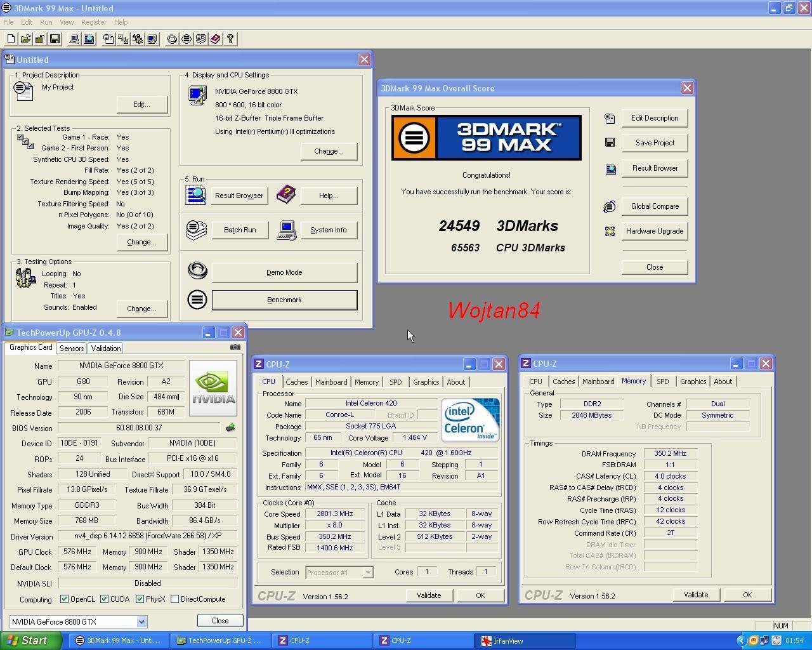Click the Save Project floppy icon in score dialog
Image resolution: width=812 pixels, height=650 pixels.
[610, 142]
